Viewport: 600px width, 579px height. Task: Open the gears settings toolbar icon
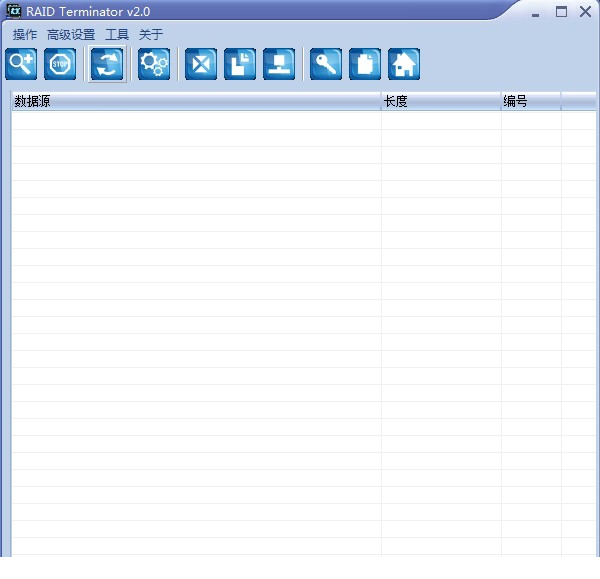click(154, 64)
